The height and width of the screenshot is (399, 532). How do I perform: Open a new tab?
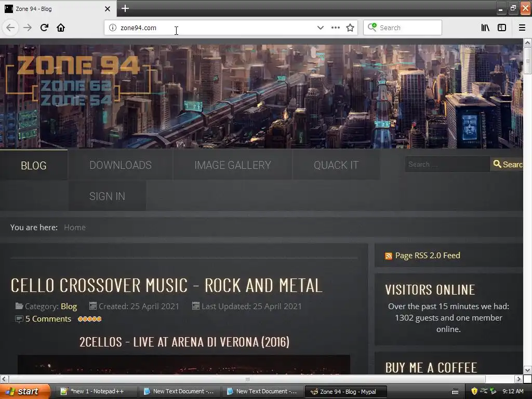(125, 8)
